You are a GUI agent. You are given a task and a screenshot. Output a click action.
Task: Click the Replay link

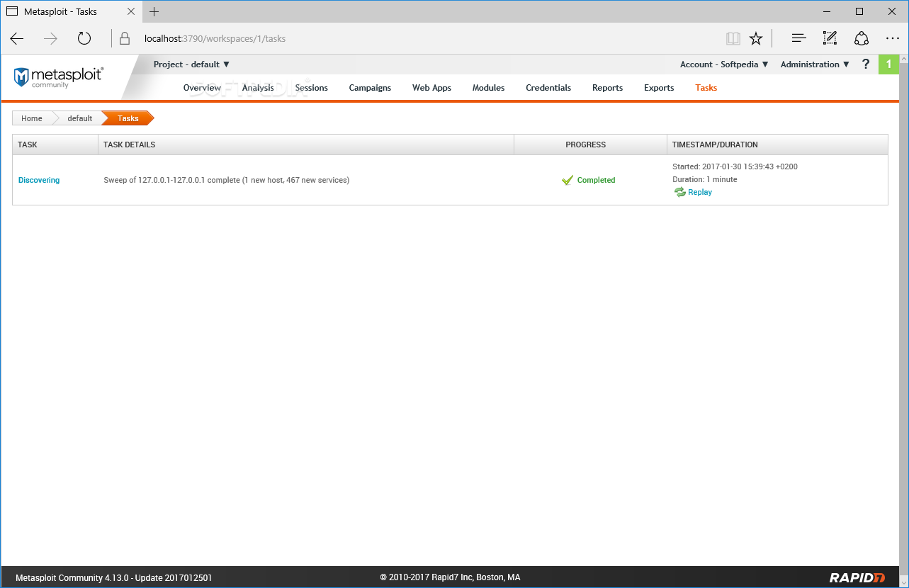click(700, 192)
